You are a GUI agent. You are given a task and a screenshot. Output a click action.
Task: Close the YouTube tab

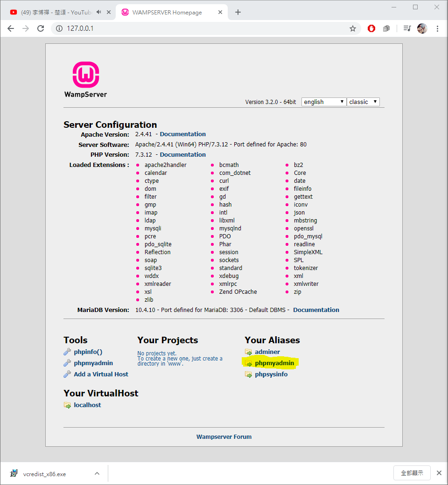click(x=109, y=12)
